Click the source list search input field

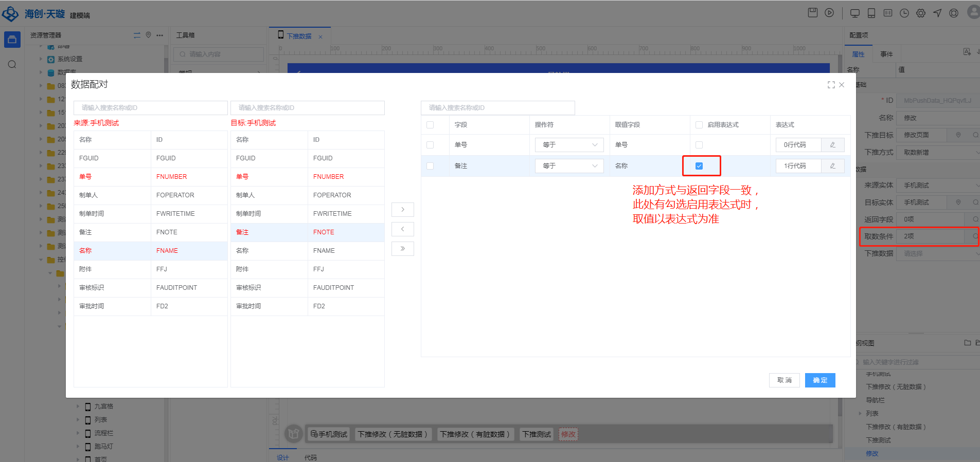coord(150,108)
